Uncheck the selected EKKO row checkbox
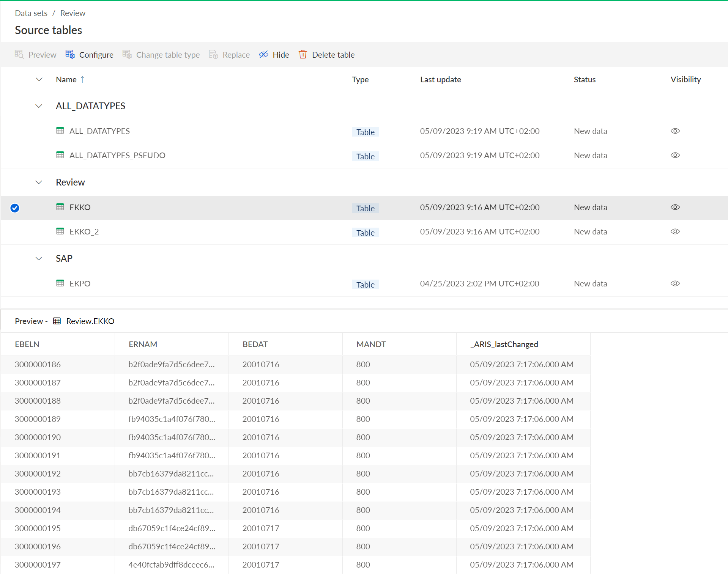Screen dimensions: 728x574 coord(15,208)
